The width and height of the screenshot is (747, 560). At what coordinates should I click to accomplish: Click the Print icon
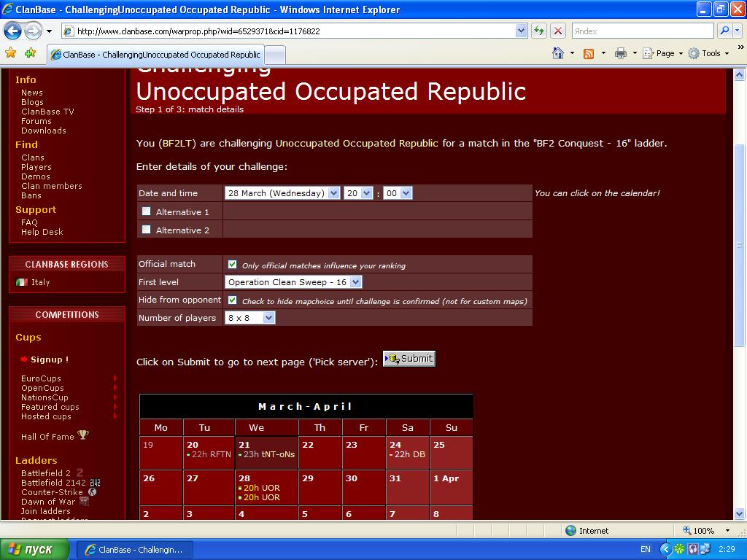click(x=620, y=53)
